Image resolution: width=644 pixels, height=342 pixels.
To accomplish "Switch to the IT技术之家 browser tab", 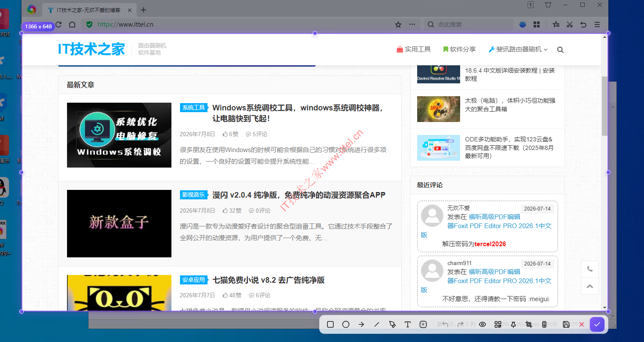I will point(89,10).
